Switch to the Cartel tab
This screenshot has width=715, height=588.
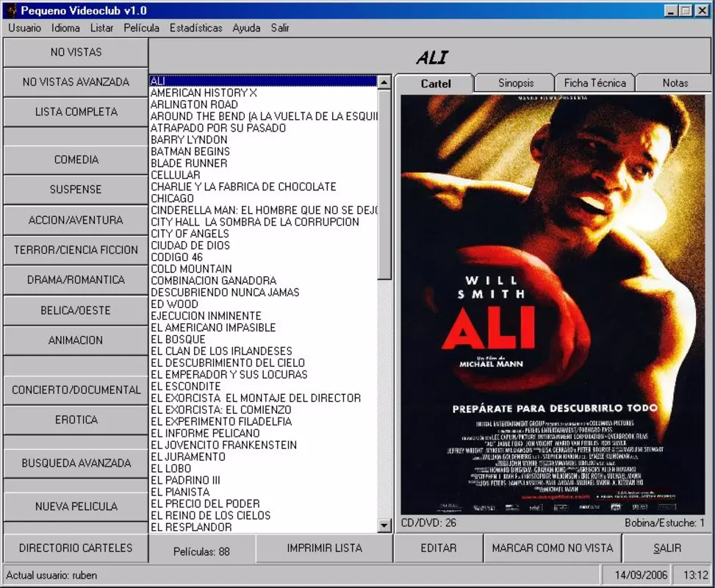436,84
